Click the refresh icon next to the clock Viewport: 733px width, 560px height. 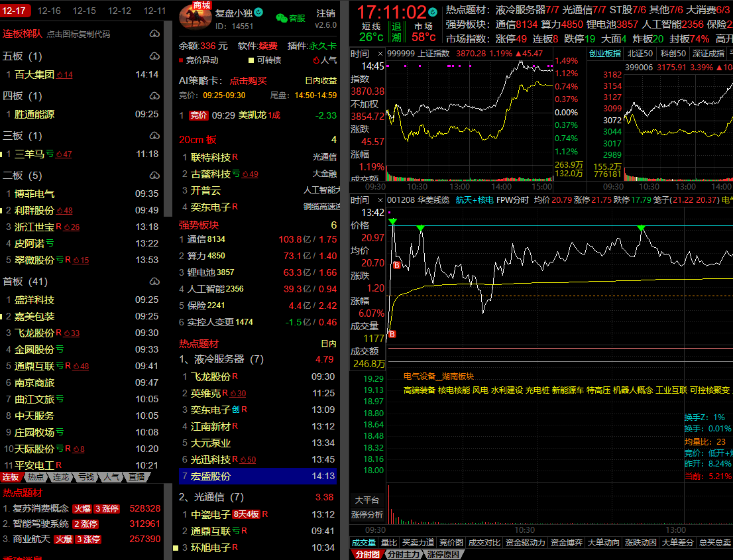[x=433, y=12]
